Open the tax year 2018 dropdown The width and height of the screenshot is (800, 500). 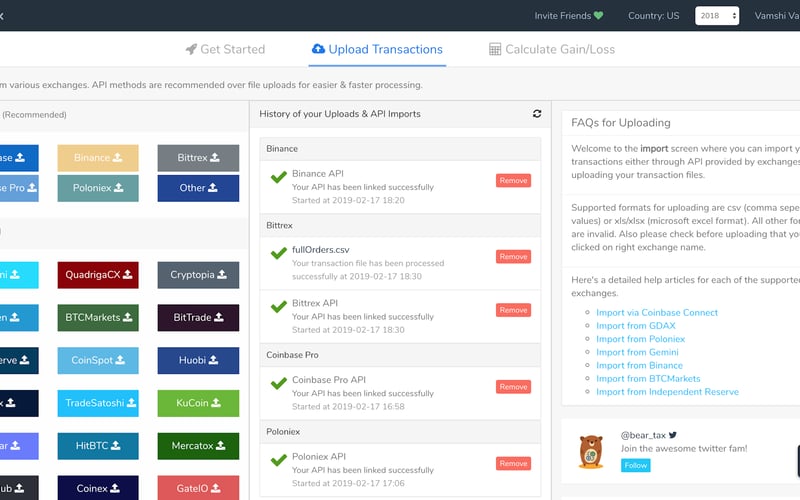(x=717, y=16)
